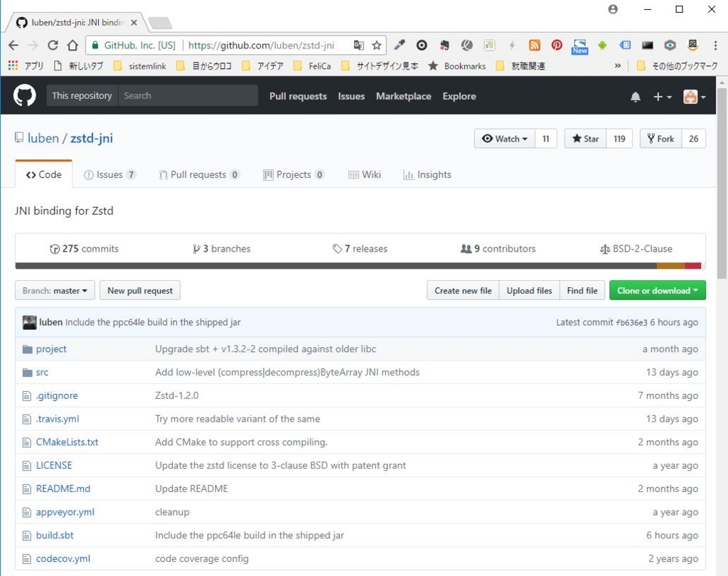Star the zstd-jni repository

(x=586, y=139)
